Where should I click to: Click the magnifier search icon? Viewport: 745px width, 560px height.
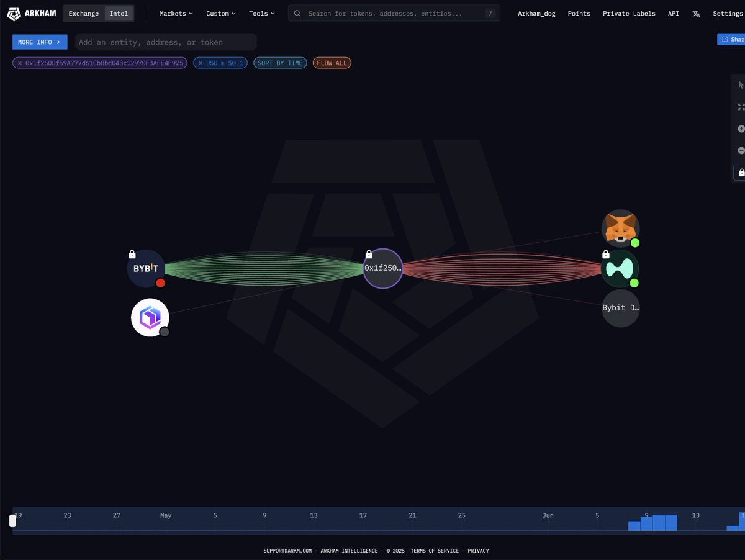(x=298, y=13)
